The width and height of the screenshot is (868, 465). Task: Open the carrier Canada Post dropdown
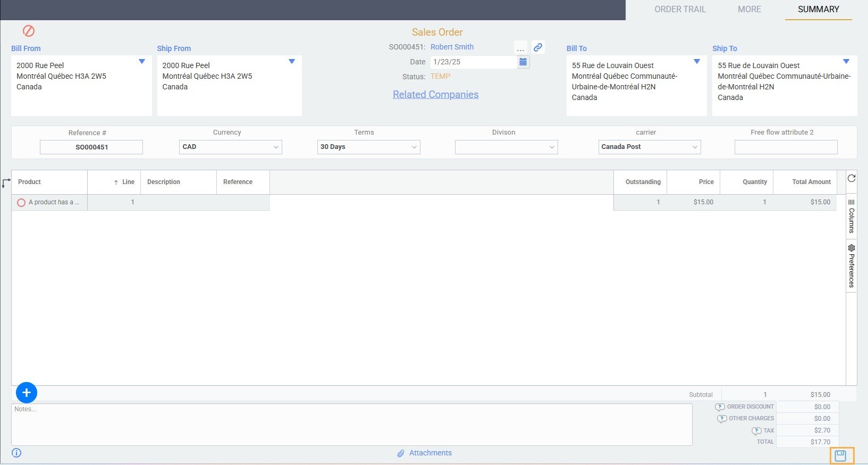coord(649,147)
